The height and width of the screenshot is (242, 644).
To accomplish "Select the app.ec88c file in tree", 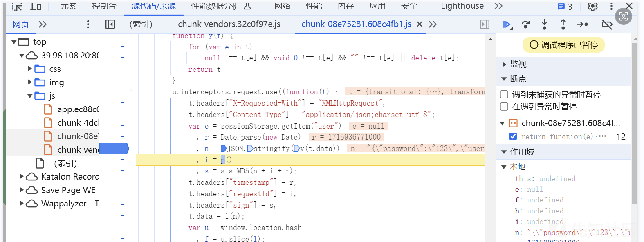I will (x=78, y=109).
